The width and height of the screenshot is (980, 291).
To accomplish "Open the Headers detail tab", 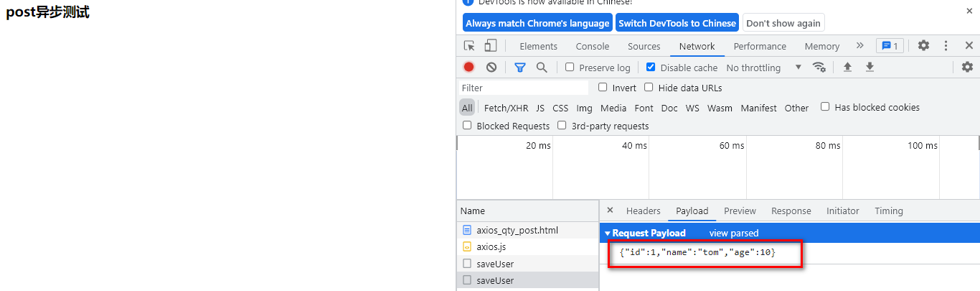I will click(644, 211).
